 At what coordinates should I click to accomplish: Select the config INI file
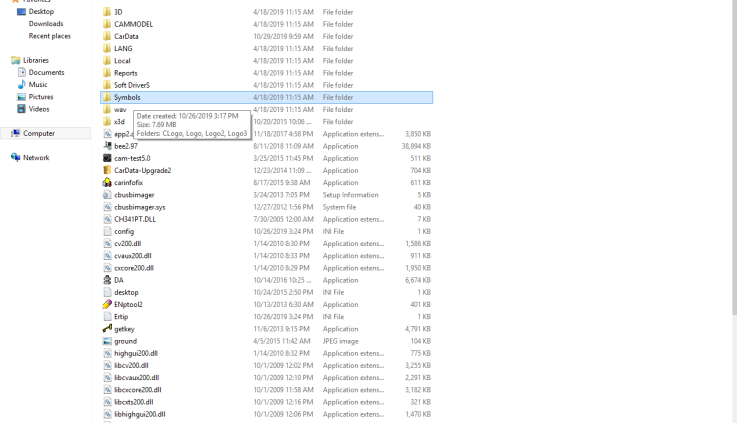[123, 231]
